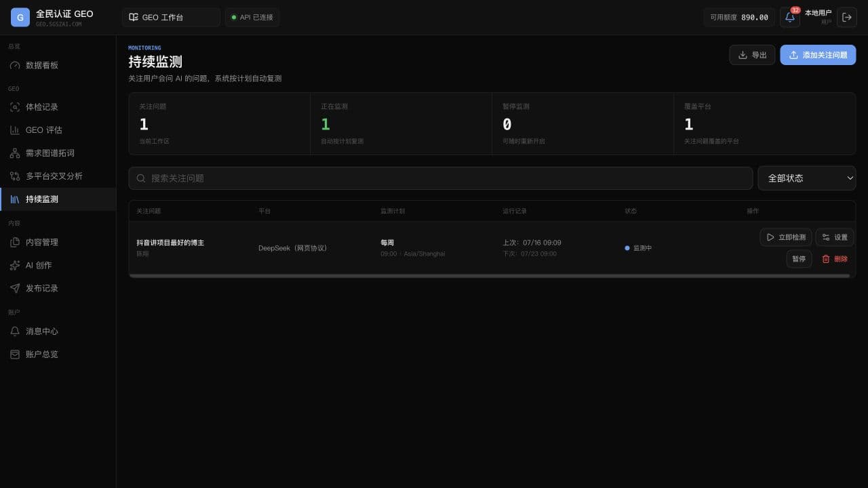The width and height of the screenshot is (868, 488).
Task: Click the 每周 schedule cell
Action: [387, 243]
